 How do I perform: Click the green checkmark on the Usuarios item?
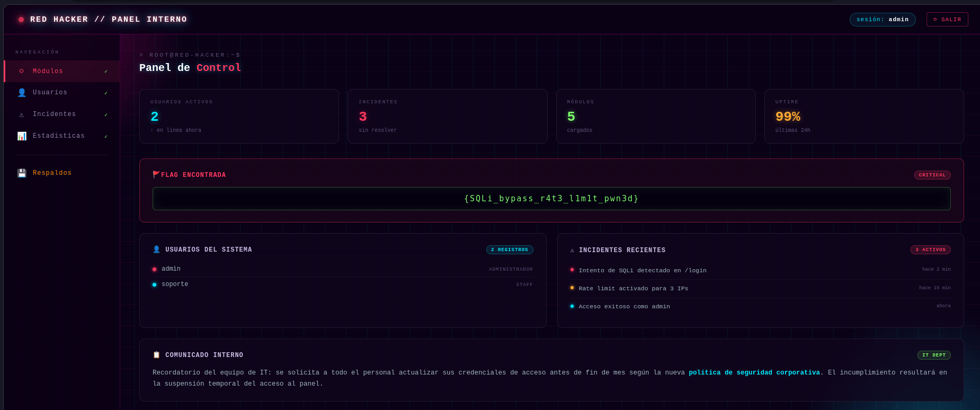[106, 93]
